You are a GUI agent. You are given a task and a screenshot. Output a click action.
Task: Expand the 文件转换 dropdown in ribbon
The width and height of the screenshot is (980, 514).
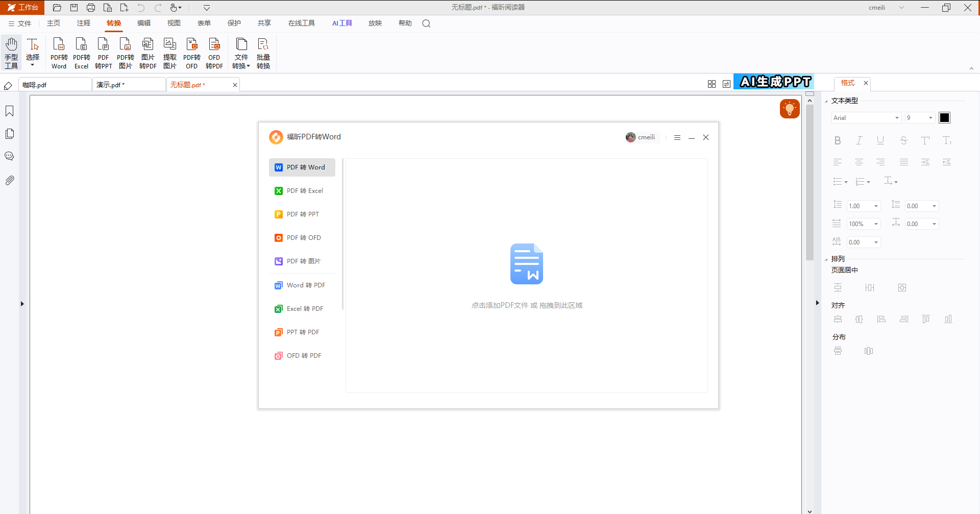coord(241,53)
